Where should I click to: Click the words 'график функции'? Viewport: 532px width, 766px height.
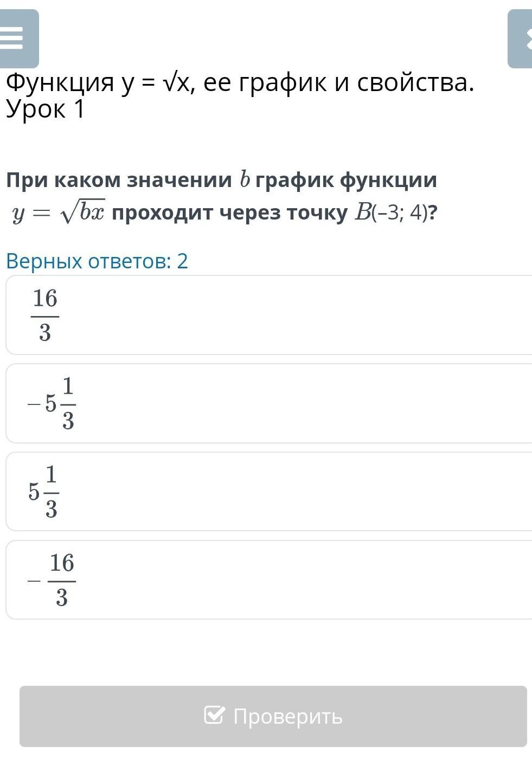pos(347,180)
